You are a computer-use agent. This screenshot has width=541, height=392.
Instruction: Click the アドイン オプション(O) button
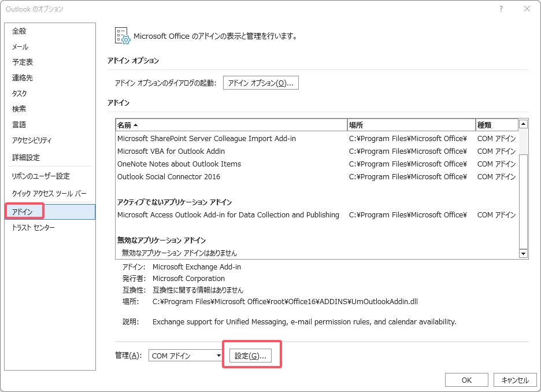coord(261,82)
